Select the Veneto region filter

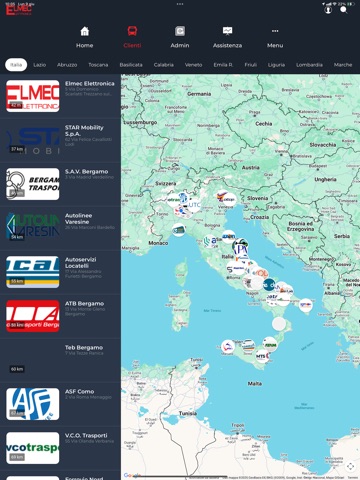194,65
